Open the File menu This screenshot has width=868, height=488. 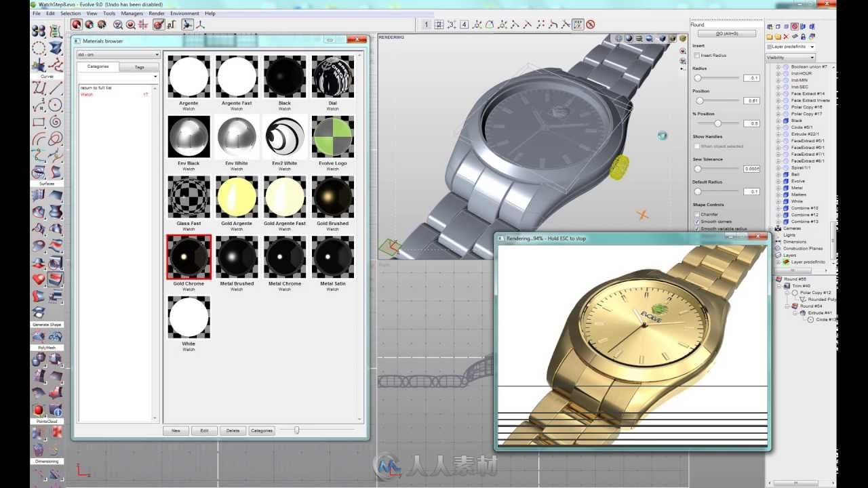point(37,13)
